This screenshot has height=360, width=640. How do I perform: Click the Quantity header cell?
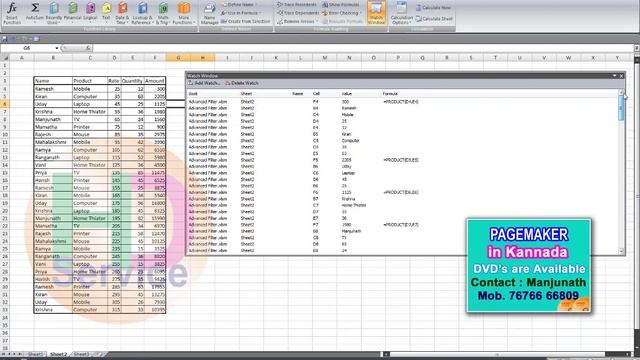132,81
